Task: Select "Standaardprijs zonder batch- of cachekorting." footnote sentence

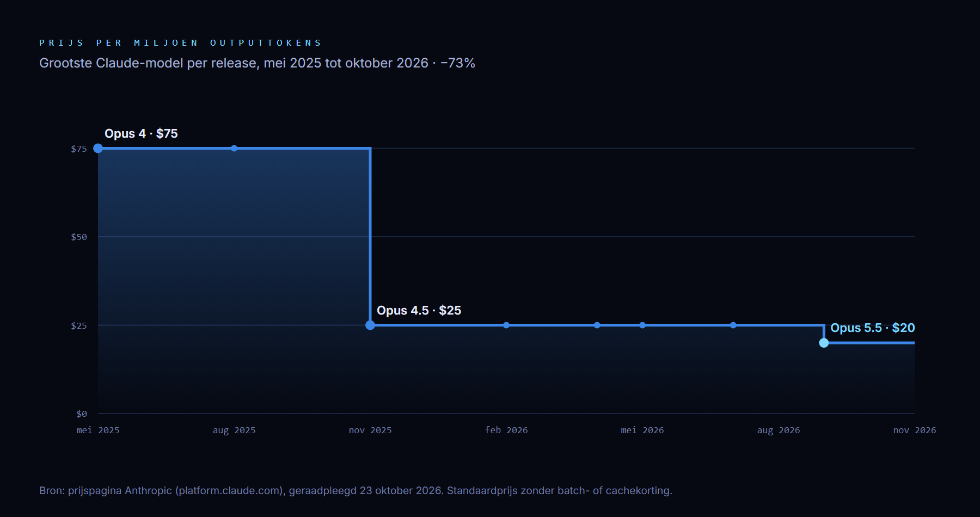Action: (560, 490)
